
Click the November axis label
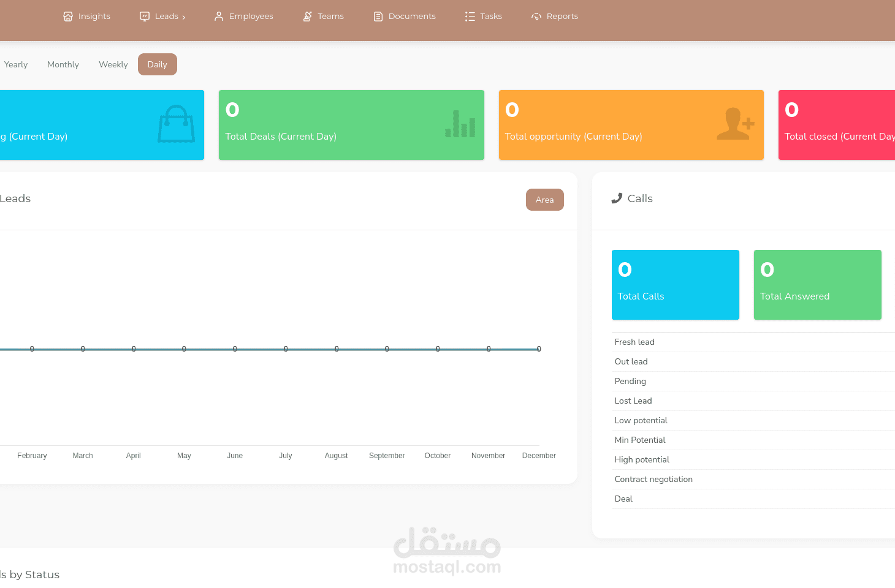pyautogui.click(x=489, y=456)
